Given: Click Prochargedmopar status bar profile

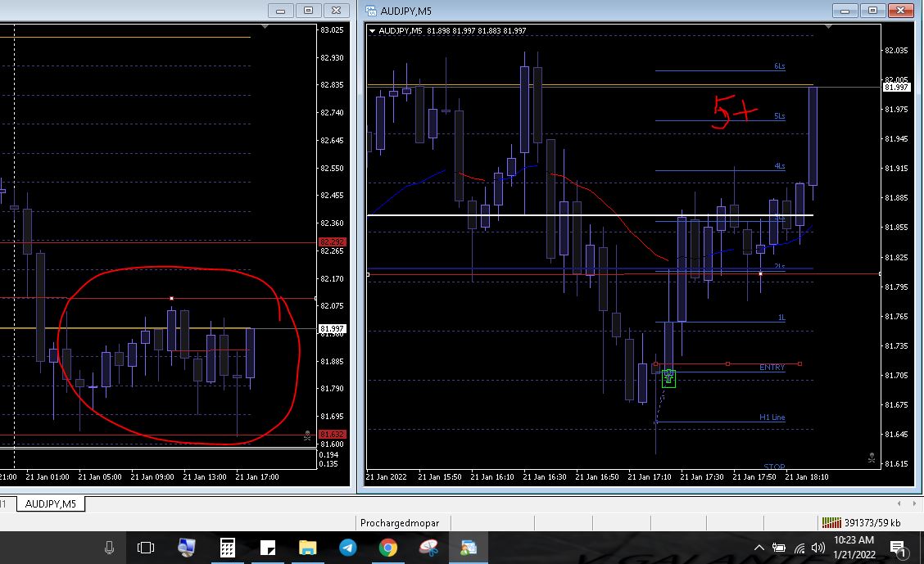Looking at the screenshot, I should point(400,523).
